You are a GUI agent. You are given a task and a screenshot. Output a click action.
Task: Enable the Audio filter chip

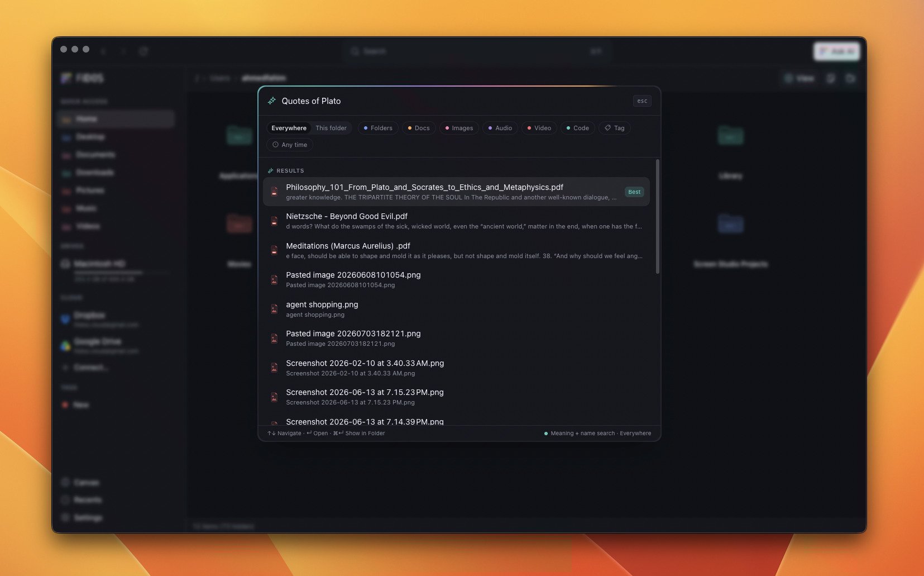pos(500,128)
